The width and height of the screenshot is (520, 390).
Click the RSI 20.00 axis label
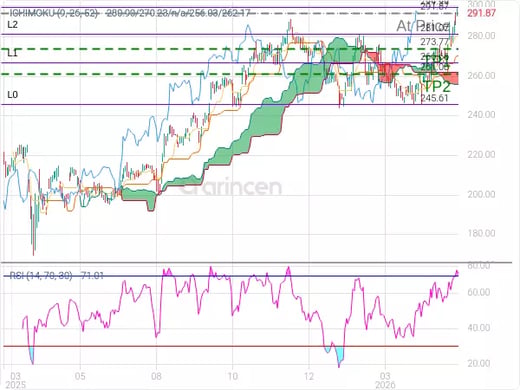[479, 363]
